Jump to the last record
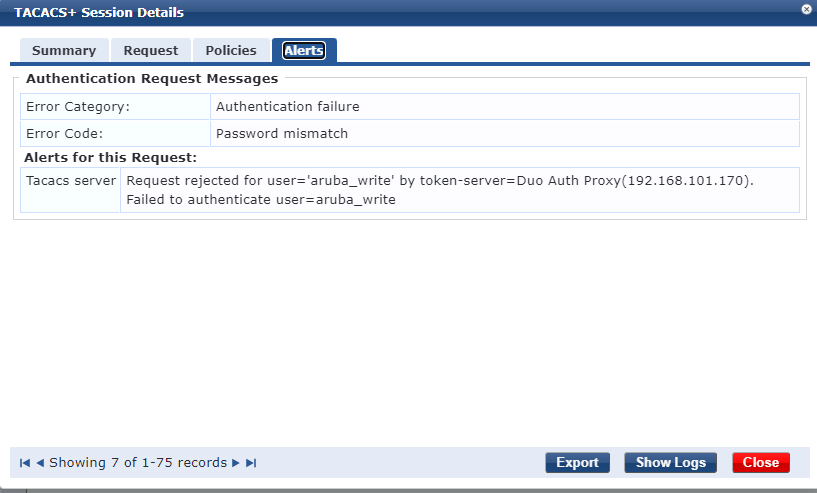 click(x=251, y=463)
